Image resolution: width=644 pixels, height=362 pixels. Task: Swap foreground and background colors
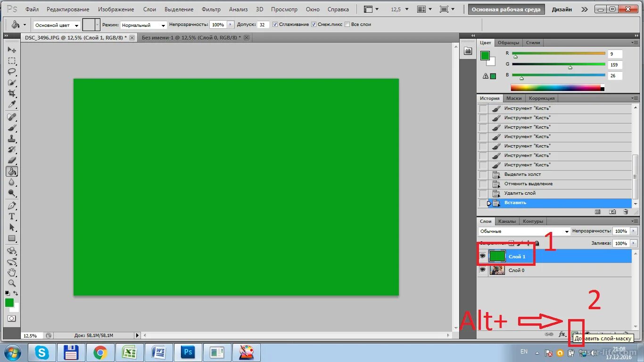pyautogui.click(x=16, y=293)
